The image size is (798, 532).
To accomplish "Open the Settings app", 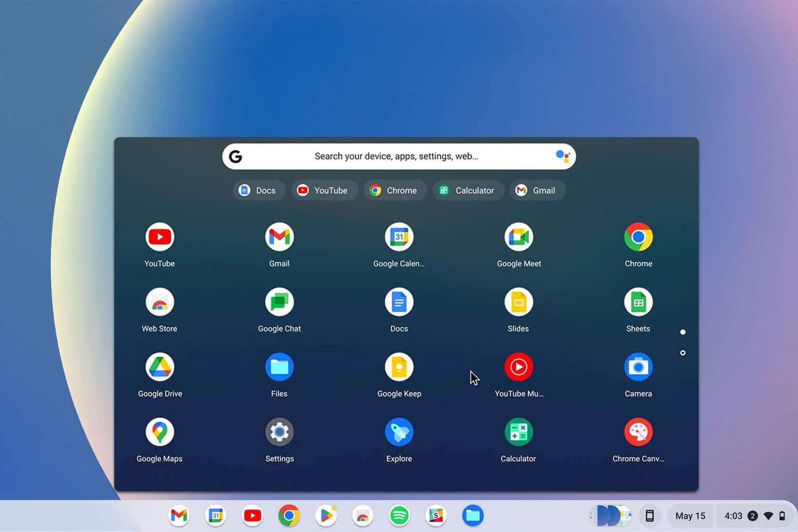I will point(280,432).
